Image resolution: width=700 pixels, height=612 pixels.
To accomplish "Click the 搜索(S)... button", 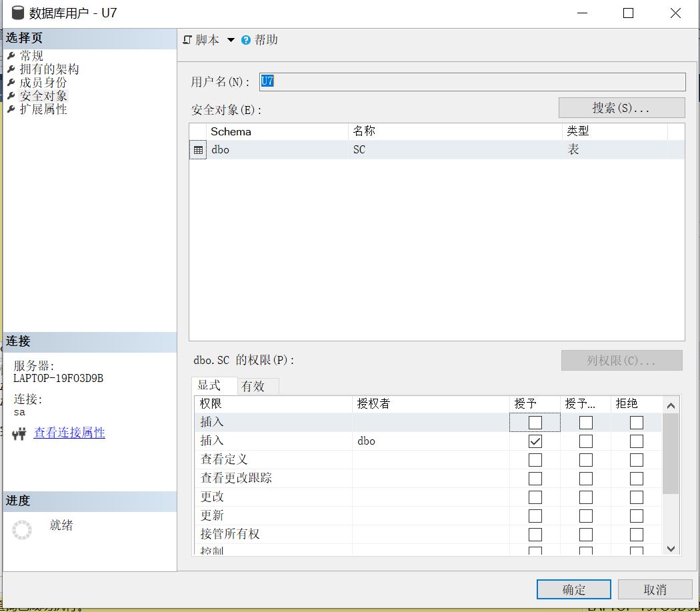I will [x=621, y=107].
